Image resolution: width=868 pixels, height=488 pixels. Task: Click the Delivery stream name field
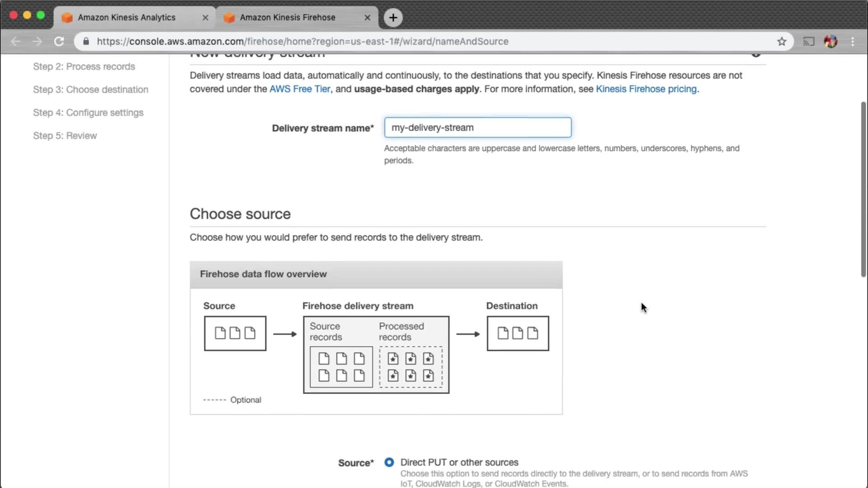[477, 127]
